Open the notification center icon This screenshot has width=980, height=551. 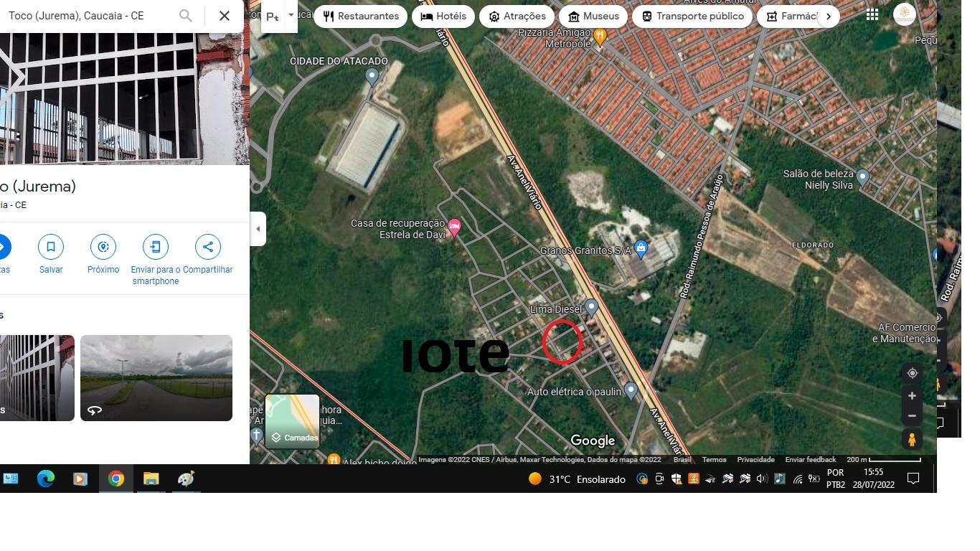913,479
